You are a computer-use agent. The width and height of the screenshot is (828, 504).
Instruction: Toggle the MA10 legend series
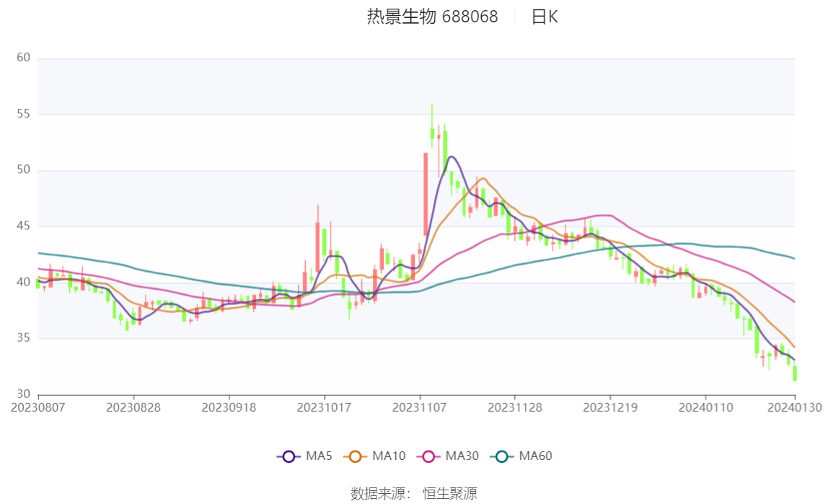(x=374, y=456)
